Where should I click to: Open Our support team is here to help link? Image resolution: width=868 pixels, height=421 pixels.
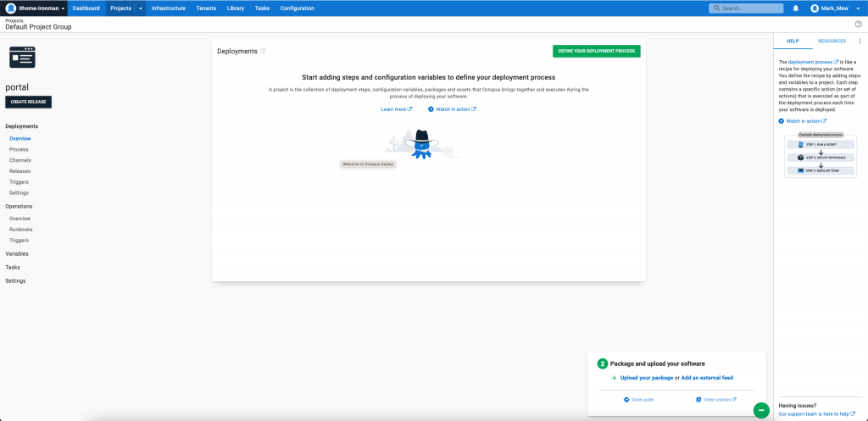pyautogui.click(x=817, y=414)
